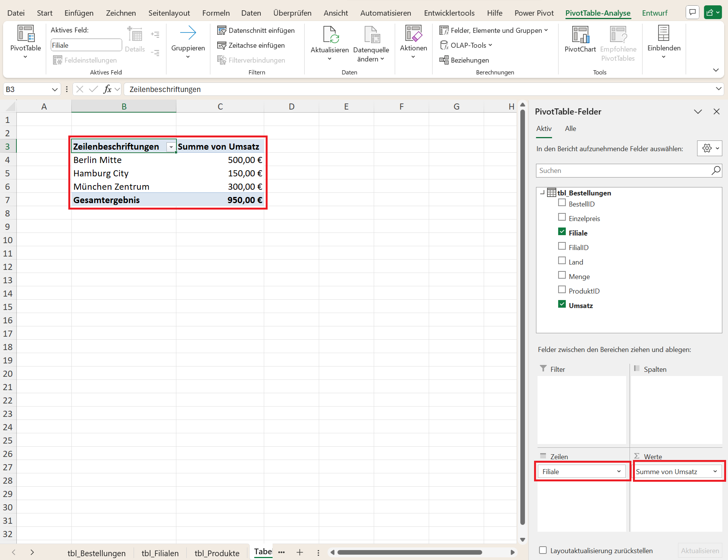Click Zeitachse einfügen in ribbon

point(251,45)
